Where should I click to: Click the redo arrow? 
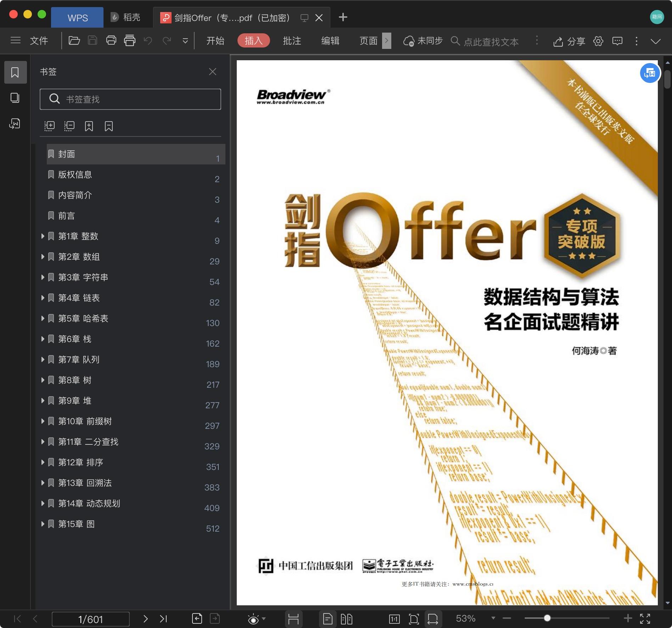coord(167,41)
